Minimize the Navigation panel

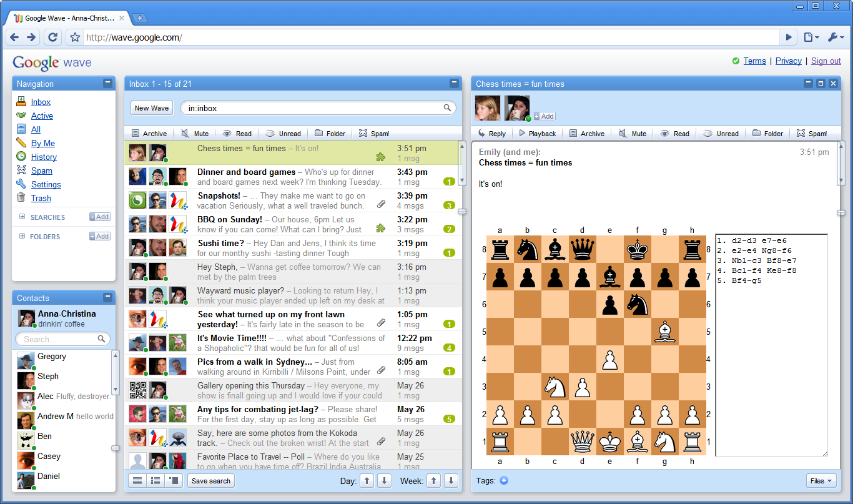click(x=107, y=83)
